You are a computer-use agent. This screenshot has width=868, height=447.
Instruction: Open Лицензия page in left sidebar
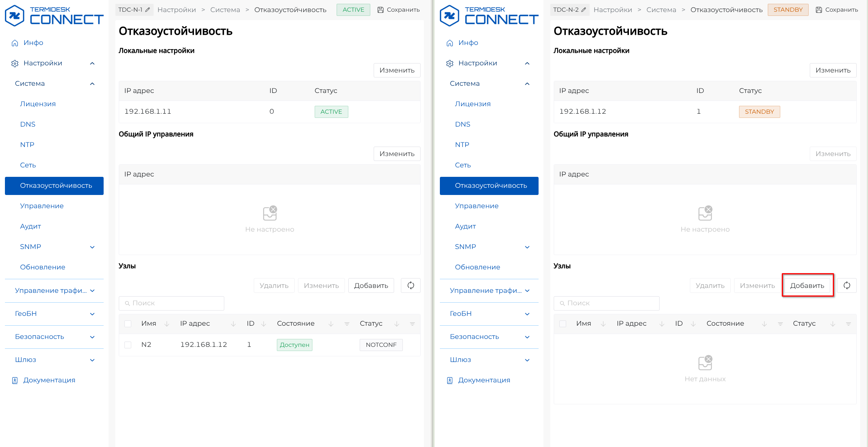point(38,104)
